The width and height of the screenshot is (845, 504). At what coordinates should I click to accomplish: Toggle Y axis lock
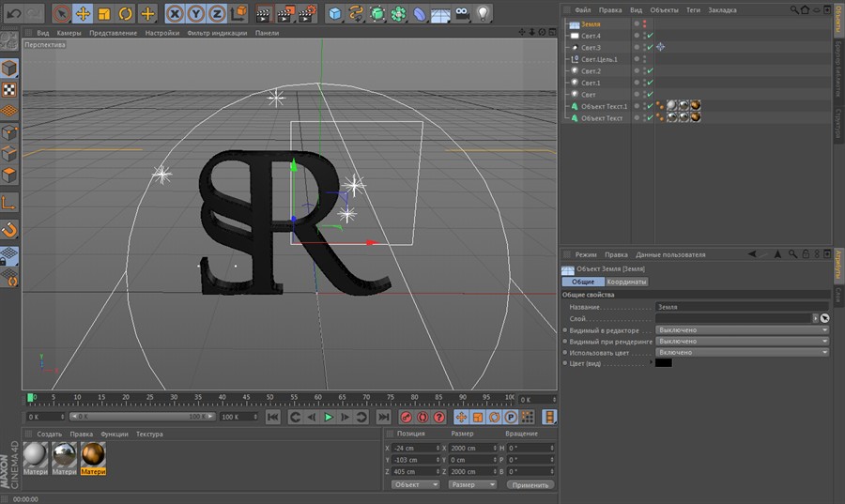click(x=195, y=13)
